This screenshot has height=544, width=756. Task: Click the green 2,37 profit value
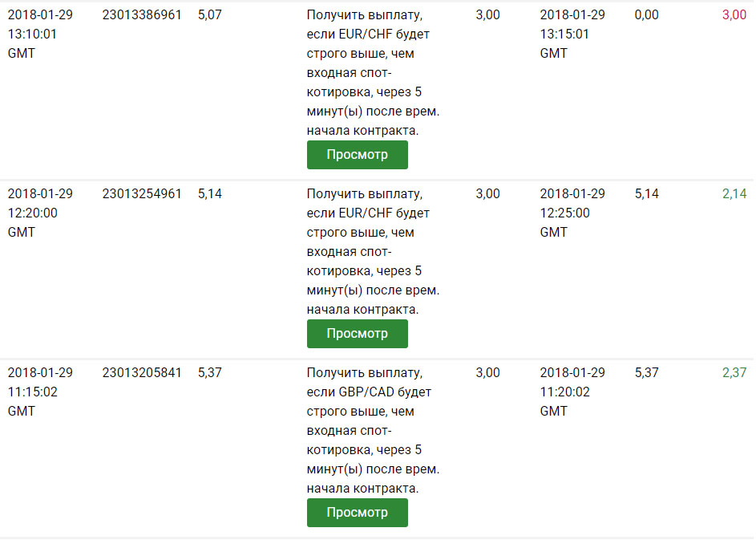tap(734, 373)
